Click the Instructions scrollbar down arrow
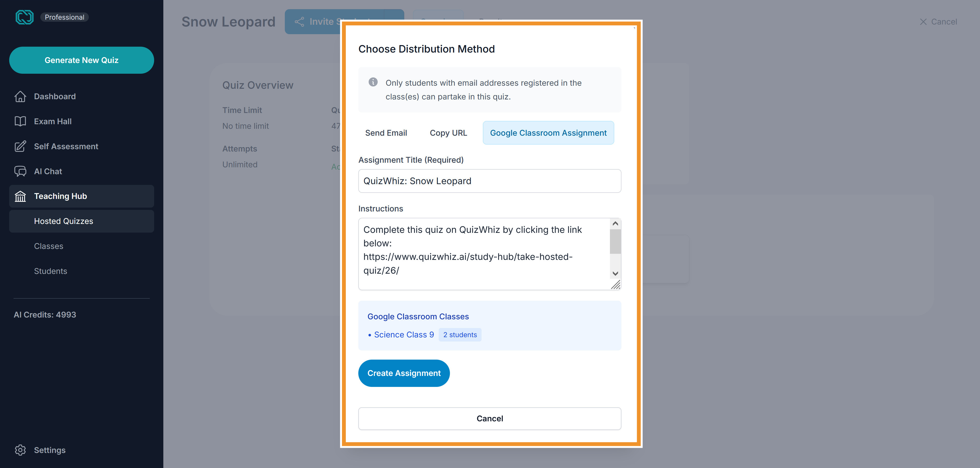Screen dimensions: 980x468 tap(615, 273)
